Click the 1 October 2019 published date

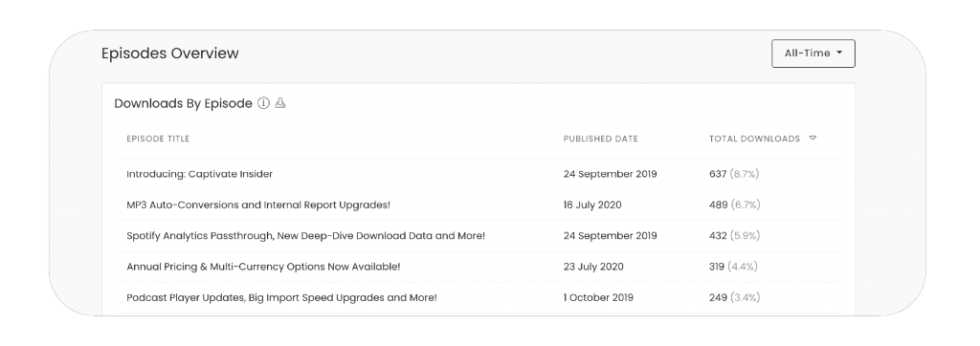click(598, 298)
